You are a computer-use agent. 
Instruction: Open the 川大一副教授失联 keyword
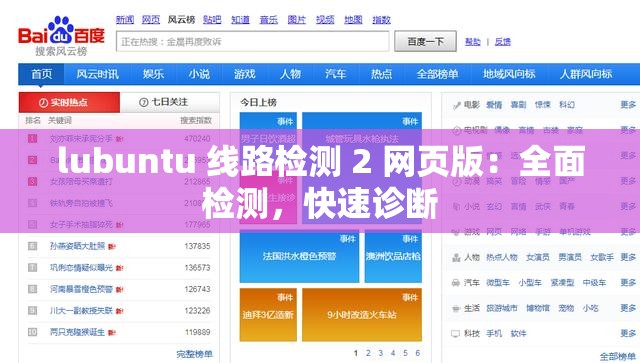coord(81,311)
